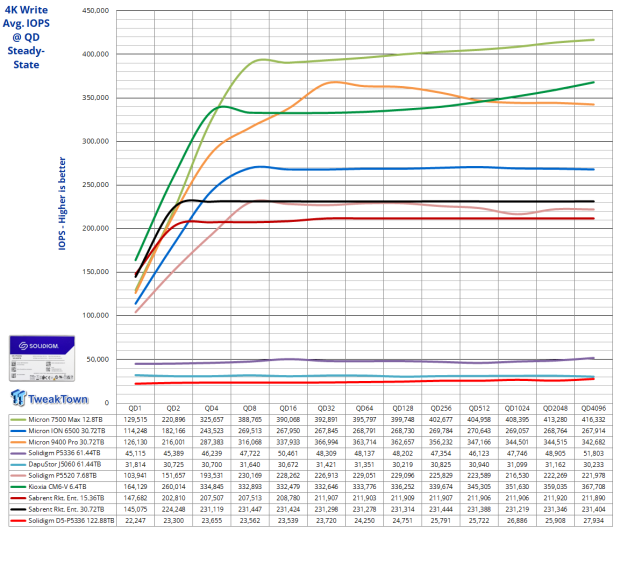Image resolution: width=620 pixels, height=568 pixels.
Task: Click the Solidigm SSD product thumbnail
Action: (42, 358)
